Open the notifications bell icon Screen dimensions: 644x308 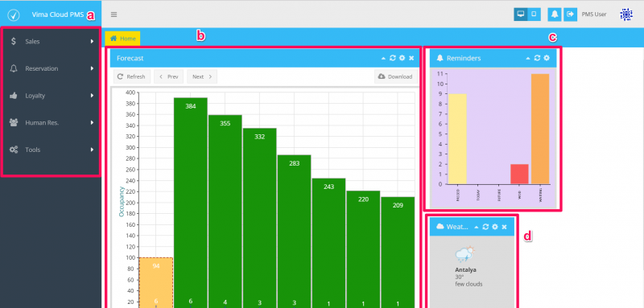(x=555, y=14)
